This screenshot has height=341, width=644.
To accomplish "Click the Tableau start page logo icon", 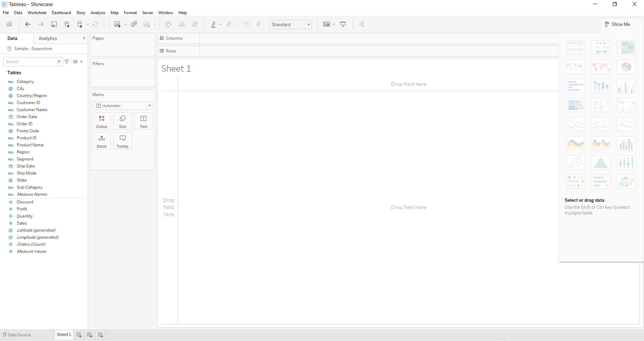I will (x=9, y=24).
